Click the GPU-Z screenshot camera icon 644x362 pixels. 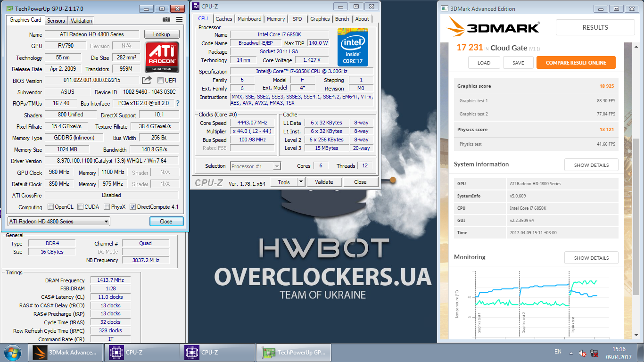pyautogui.click(x=166, y=19)
